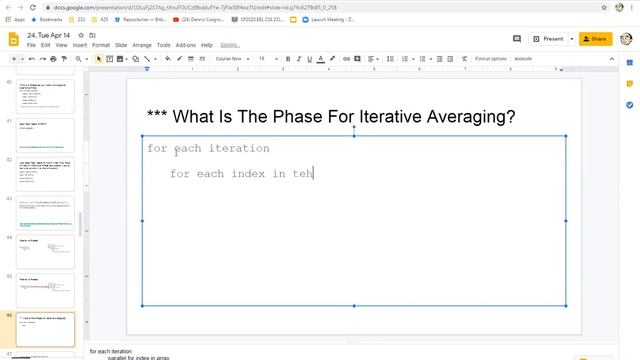This screenshot has width=640, height=360.
Task: Select the Text box tool
Action: (109, 59)
